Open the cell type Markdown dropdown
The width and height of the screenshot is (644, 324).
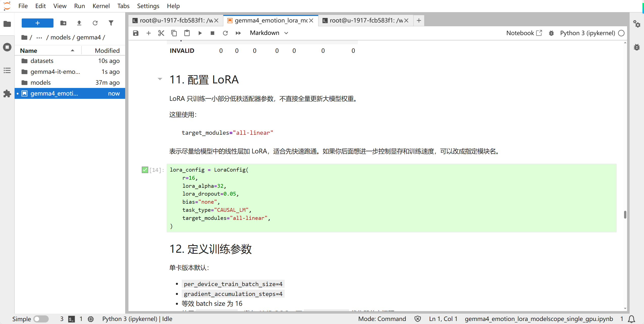(x=269, y=33)
